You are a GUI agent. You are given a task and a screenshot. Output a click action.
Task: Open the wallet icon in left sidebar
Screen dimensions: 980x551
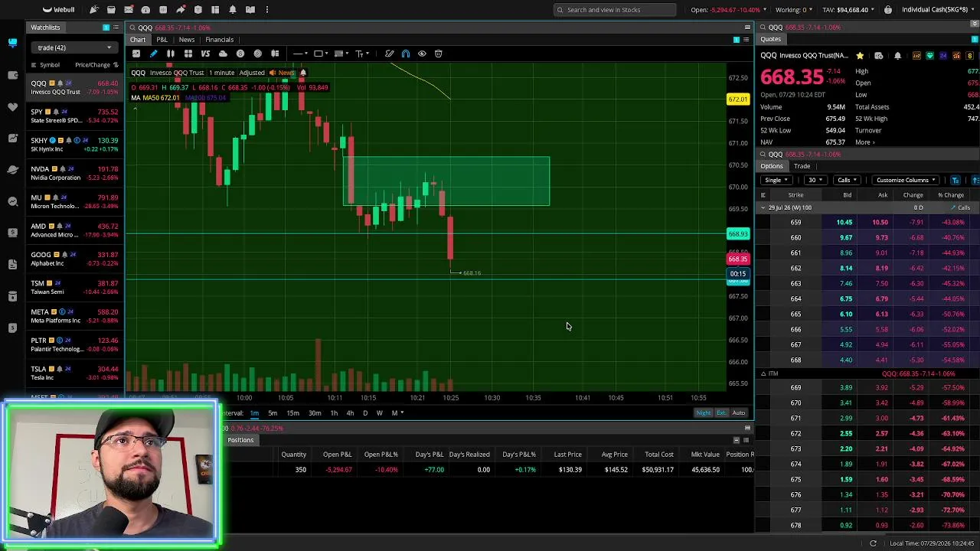tap(12, 74)
